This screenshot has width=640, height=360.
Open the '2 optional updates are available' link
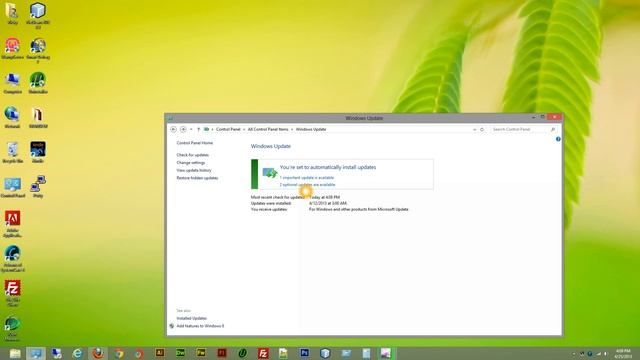[x=307, y=184]
